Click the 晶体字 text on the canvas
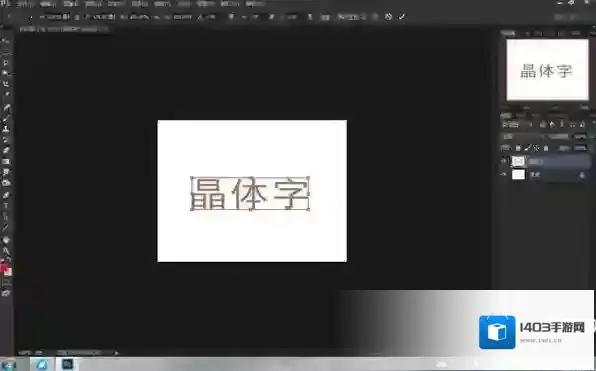The height and width of the screenshot is (371, 596). tap(249, 194)
